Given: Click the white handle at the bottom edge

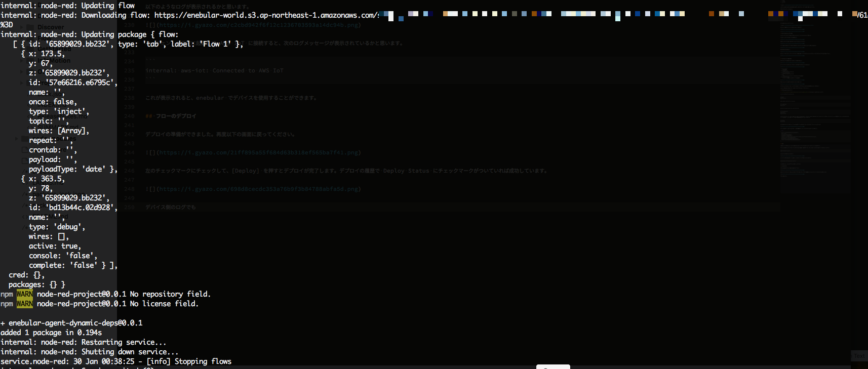Looking at the screenshot, I should pyautogui.click(x=553, y=366).
